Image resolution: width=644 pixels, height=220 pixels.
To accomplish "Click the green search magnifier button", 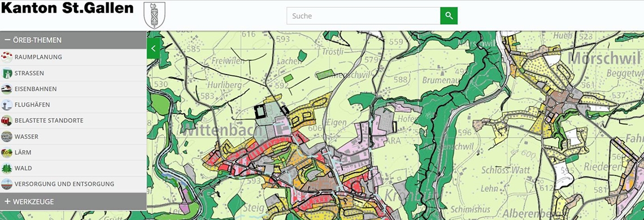I will click(449, 16).
